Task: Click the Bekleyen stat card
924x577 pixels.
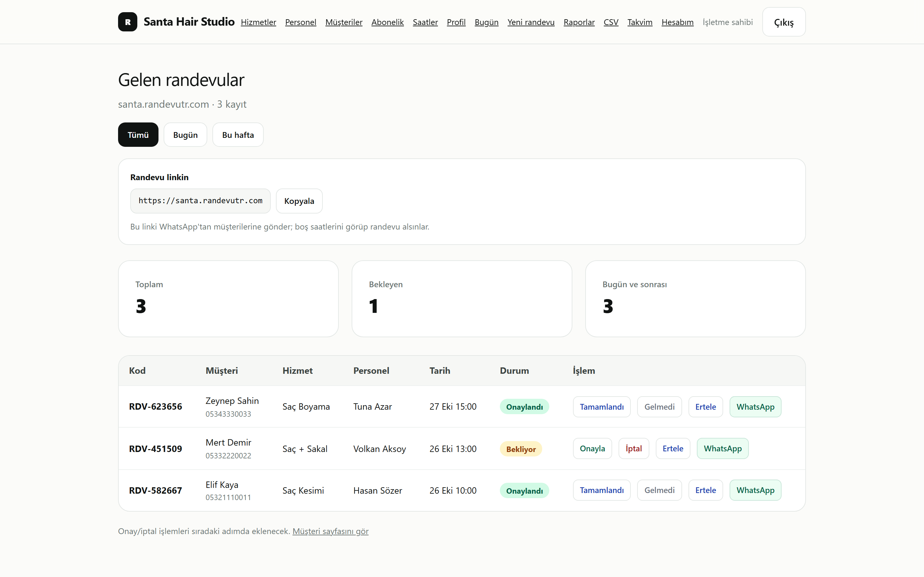Action: tap(462, 299)
